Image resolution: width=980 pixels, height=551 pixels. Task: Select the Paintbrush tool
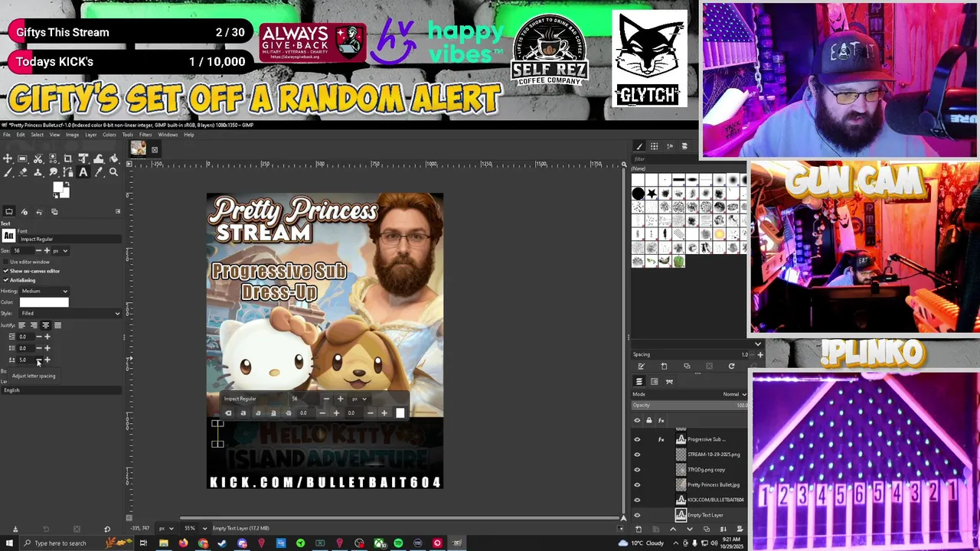(8, 172)
